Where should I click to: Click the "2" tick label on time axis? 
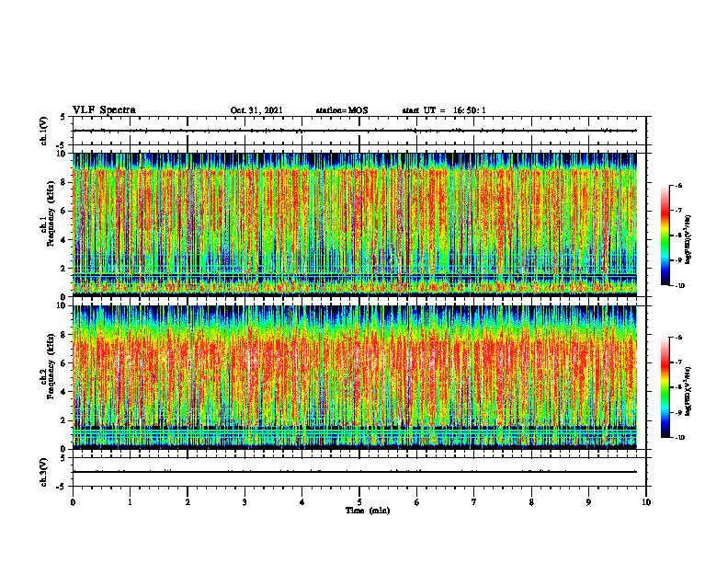(x=188, y=502)
